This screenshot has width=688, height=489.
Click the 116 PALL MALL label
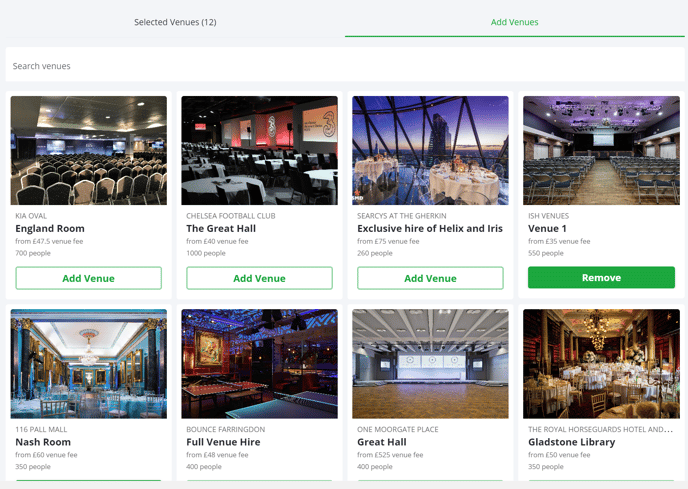click(x=41, y=429)
